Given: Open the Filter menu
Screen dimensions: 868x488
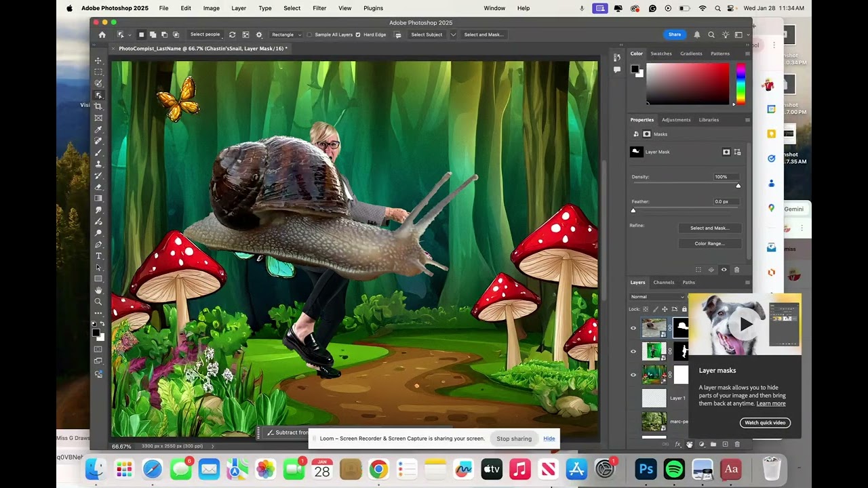Looking at the screenshot, I should [x=319, y=8].
